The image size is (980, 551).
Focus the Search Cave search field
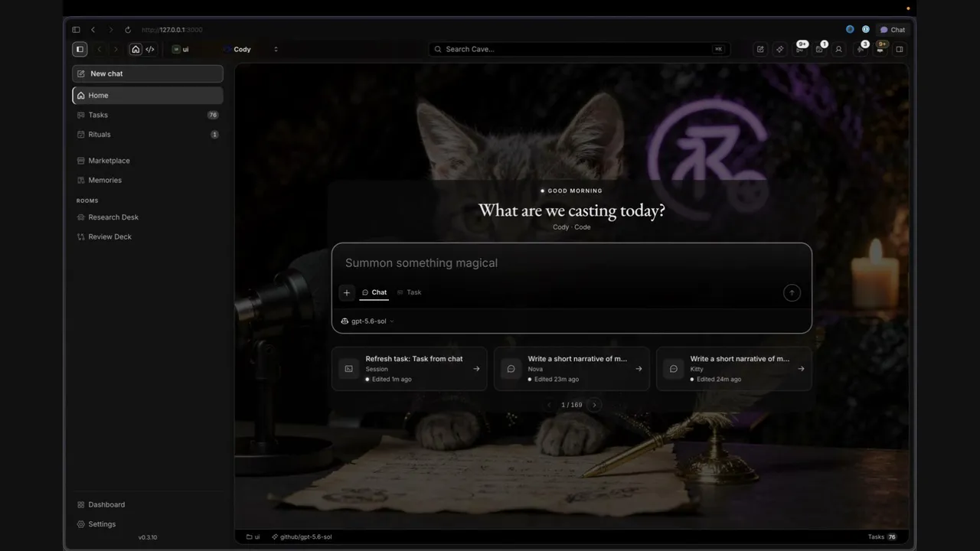[x=578, y=49]
